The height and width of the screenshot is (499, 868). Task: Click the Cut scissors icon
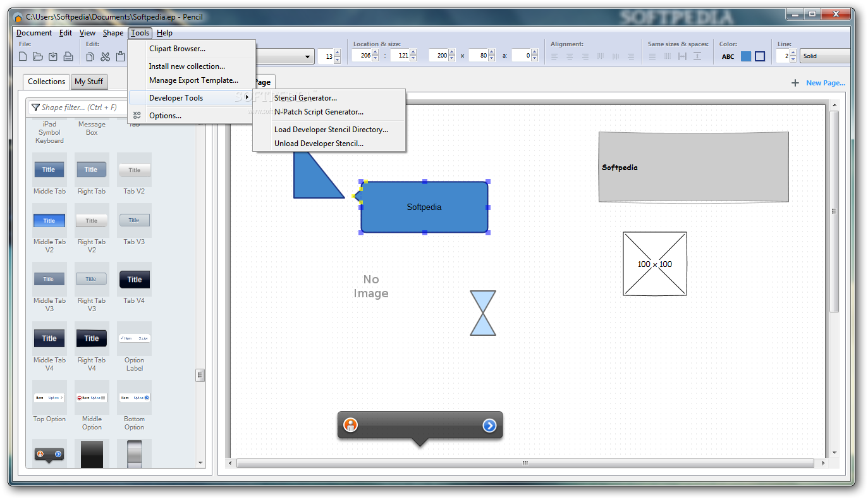[x=105, y=56]
